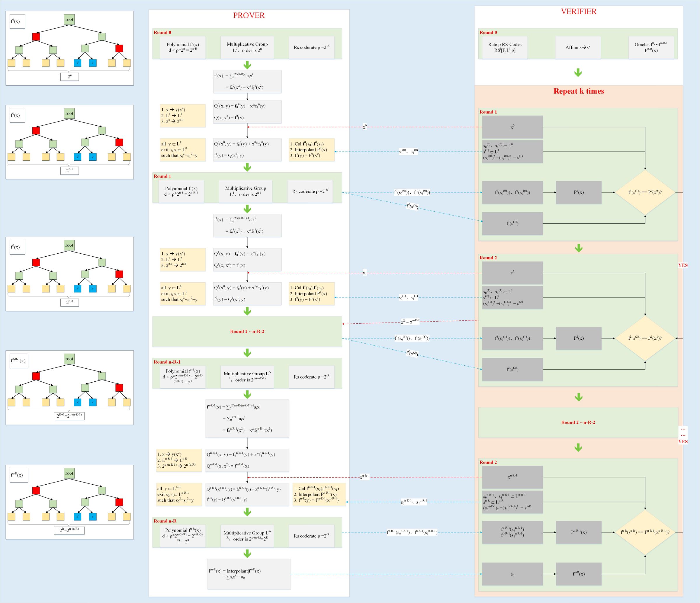Screen dimensions: 700x603
Task: Click the root node of the f0(x) tree
Action: (69, 20)
